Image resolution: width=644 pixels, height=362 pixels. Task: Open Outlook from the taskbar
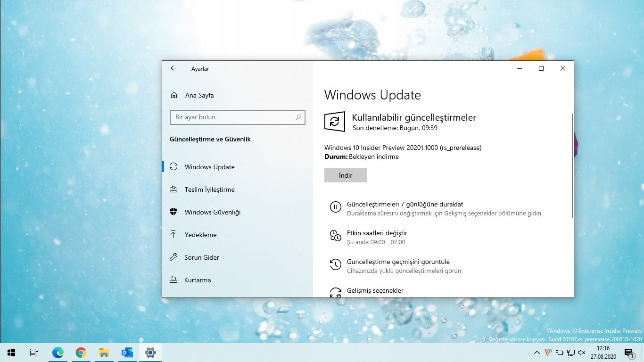pyautogui.click(x=127, y=353)
